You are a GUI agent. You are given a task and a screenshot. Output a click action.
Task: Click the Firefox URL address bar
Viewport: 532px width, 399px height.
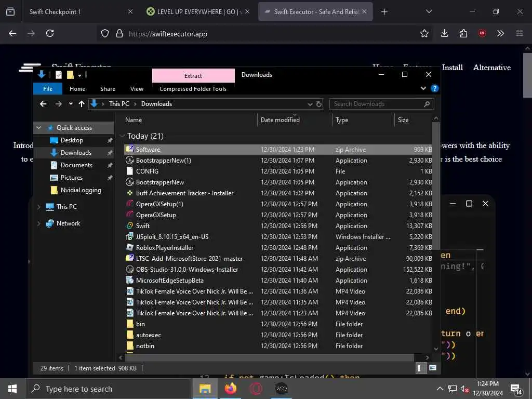(x=264, y=34)
